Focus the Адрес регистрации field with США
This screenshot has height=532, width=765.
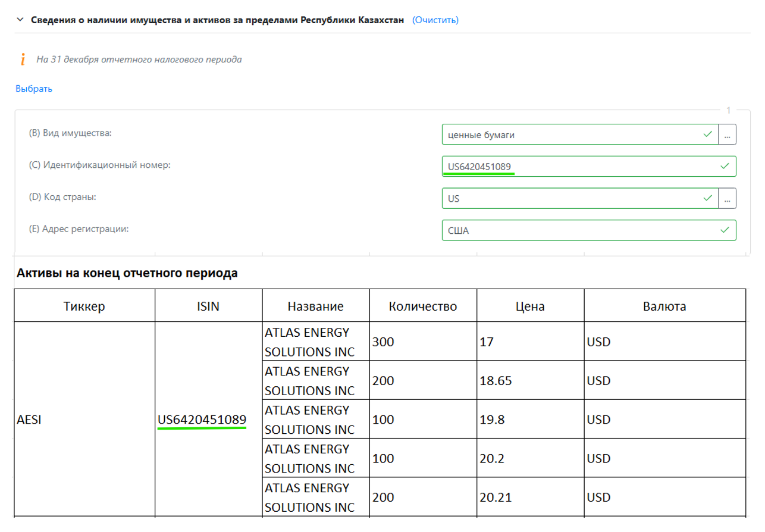click(589, 231)
